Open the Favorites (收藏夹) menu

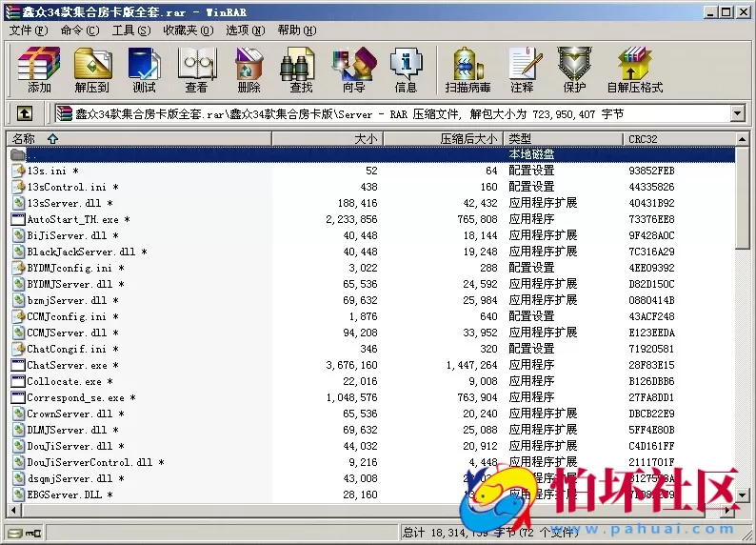pos(188,30)
